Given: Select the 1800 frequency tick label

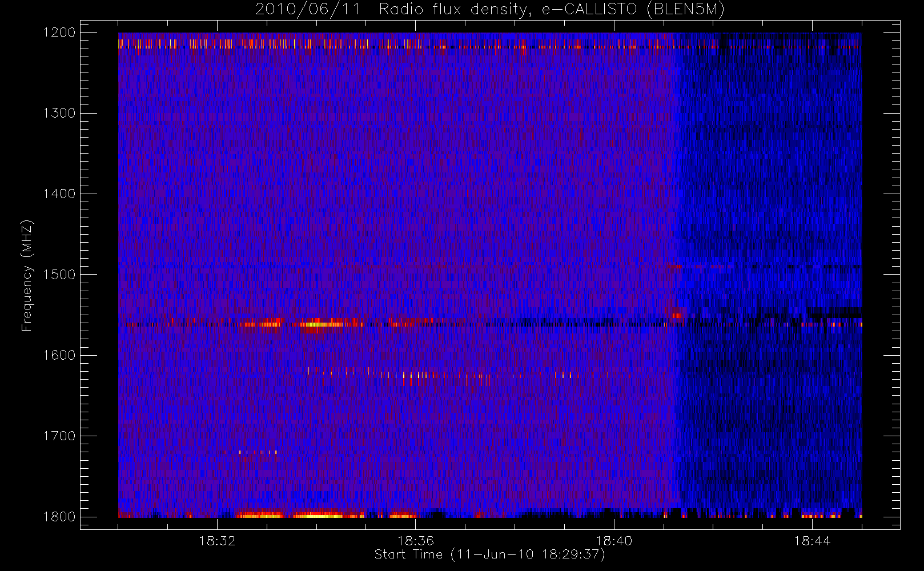Looking at the screenshot, I should (59, 517).
